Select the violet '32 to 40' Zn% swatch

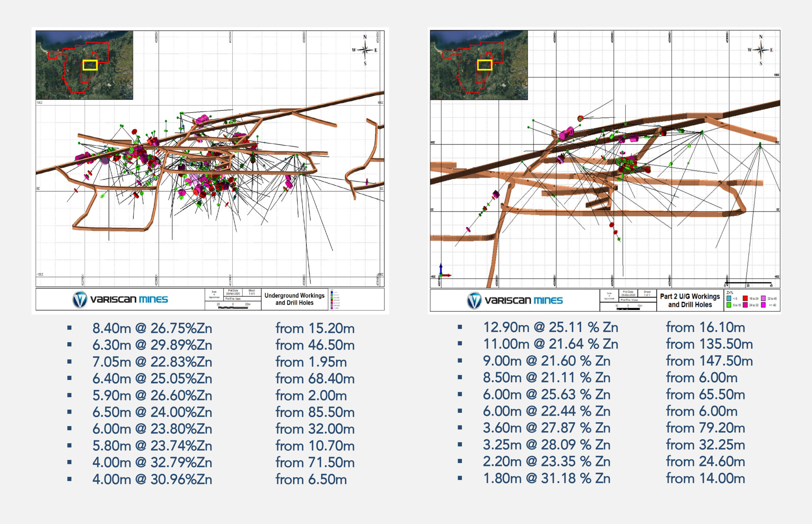pos(763,299)
